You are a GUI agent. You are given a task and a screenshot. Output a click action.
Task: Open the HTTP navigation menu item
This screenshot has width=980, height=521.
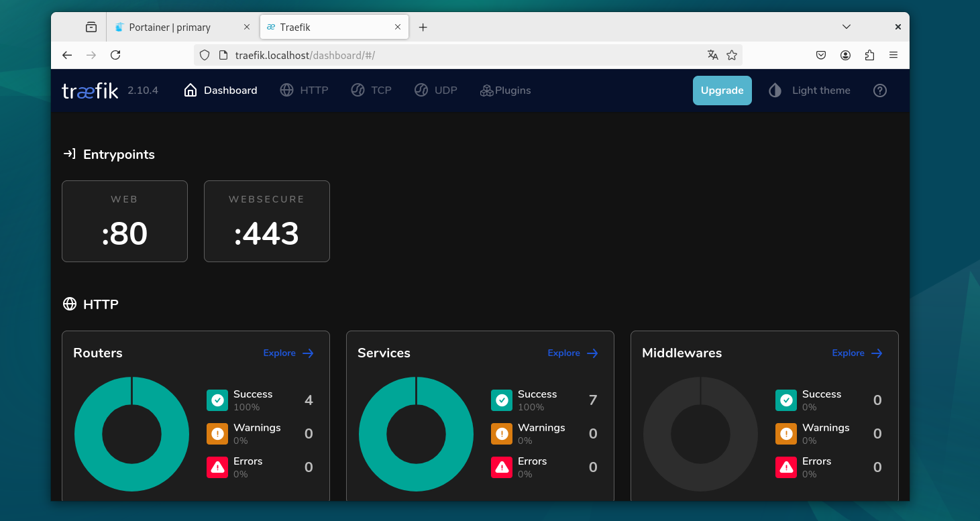click(305, 91)
